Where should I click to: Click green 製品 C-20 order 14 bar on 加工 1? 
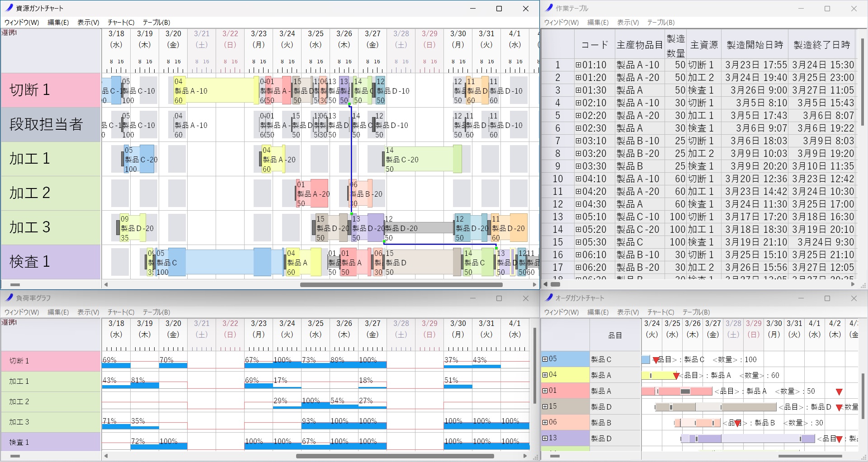click(x=423, y=159)
